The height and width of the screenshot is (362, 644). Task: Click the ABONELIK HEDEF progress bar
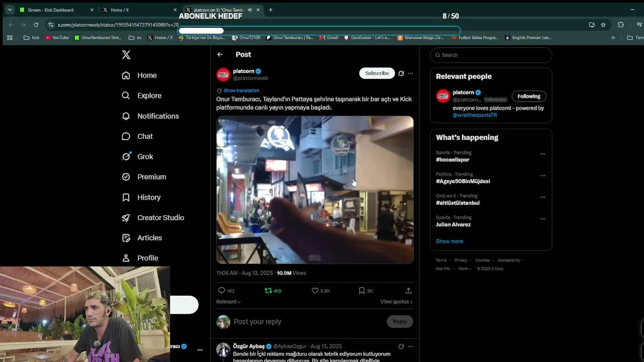click(319, 31)
